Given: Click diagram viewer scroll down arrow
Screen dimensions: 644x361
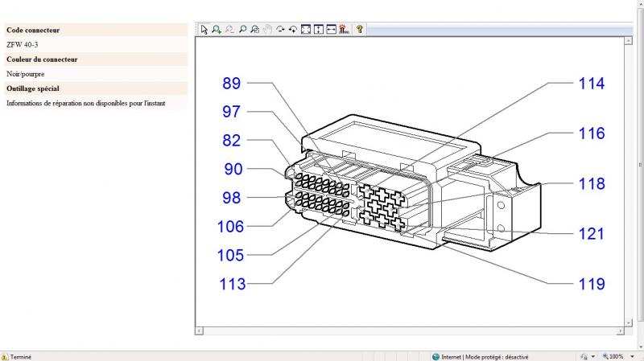Looking at the screenshot, I should (x=629, y=323).
